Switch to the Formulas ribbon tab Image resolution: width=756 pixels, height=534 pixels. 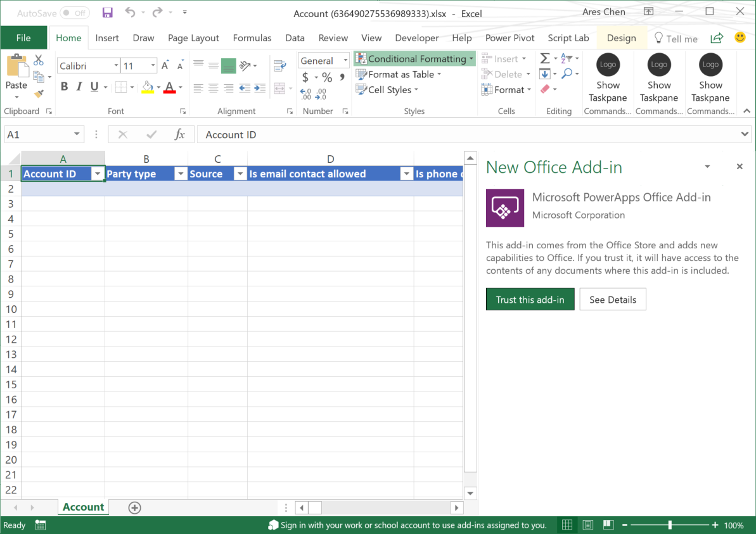[x=252, y=38]
